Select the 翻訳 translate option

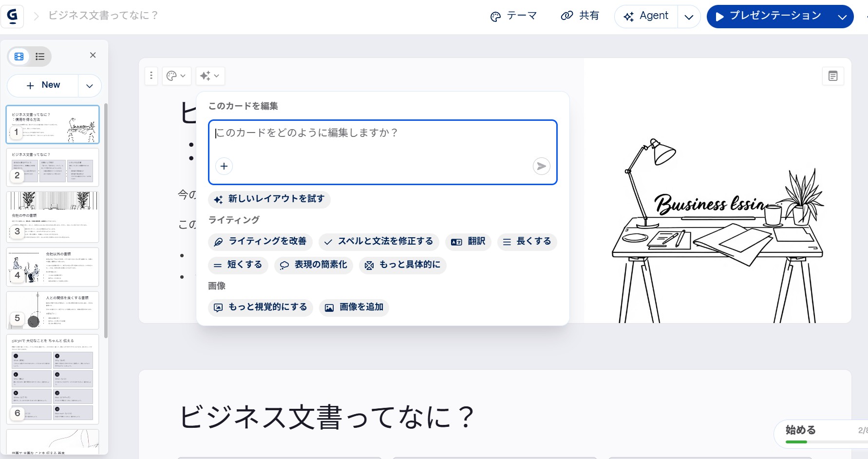(x=468, y=241)
